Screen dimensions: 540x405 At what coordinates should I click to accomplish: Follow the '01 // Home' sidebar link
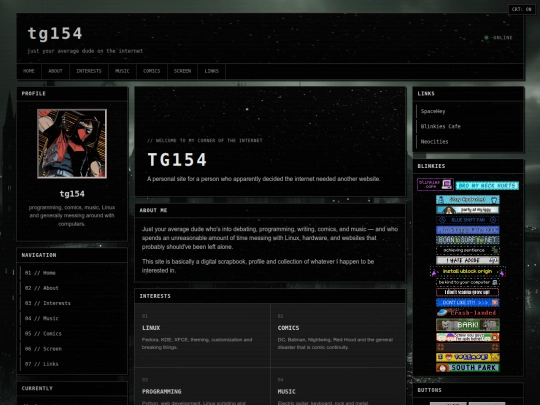73,273
